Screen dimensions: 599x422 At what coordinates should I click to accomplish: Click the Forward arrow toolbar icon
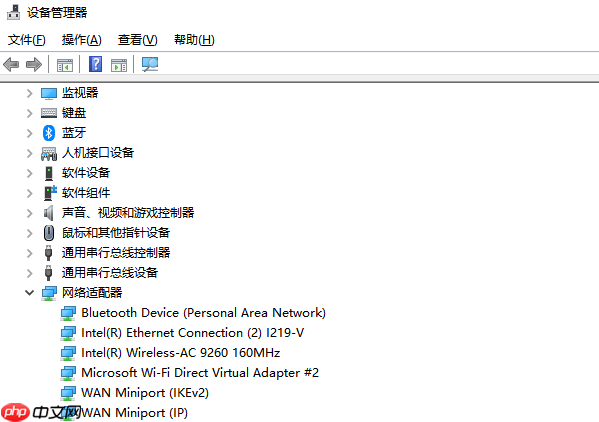pos(34,64)
